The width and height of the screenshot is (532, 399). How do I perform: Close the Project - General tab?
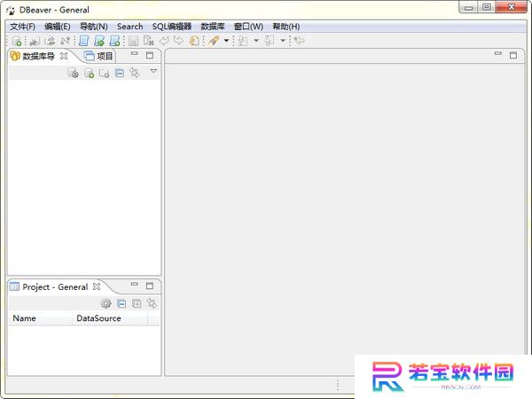coord(97,286)
